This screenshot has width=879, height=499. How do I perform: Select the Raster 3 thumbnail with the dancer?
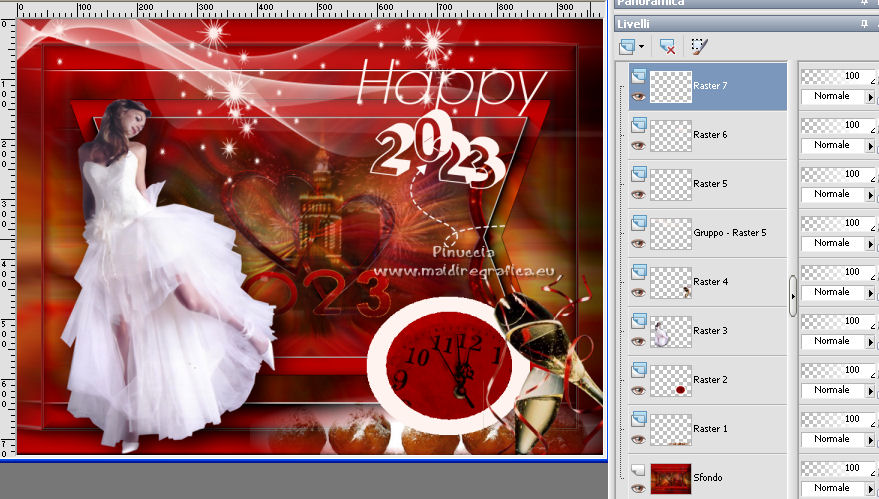pyautogui.click(x=670, y=331)
